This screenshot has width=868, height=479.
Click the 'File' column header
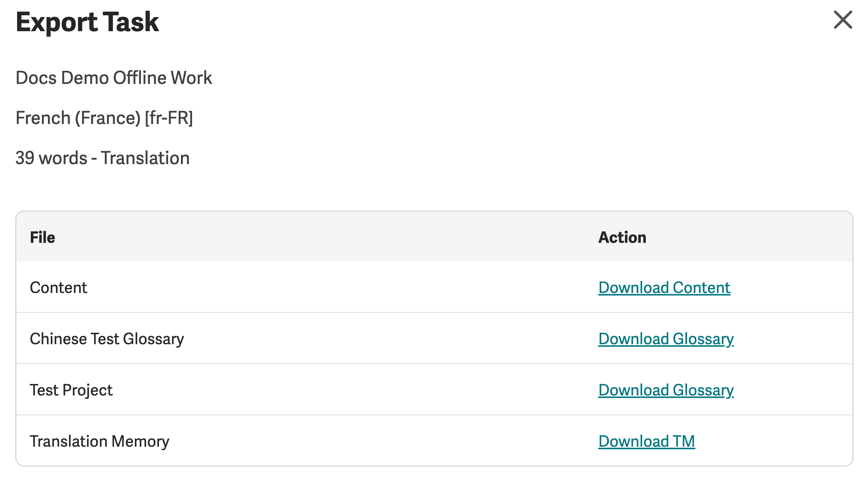(x=42, y=237)
